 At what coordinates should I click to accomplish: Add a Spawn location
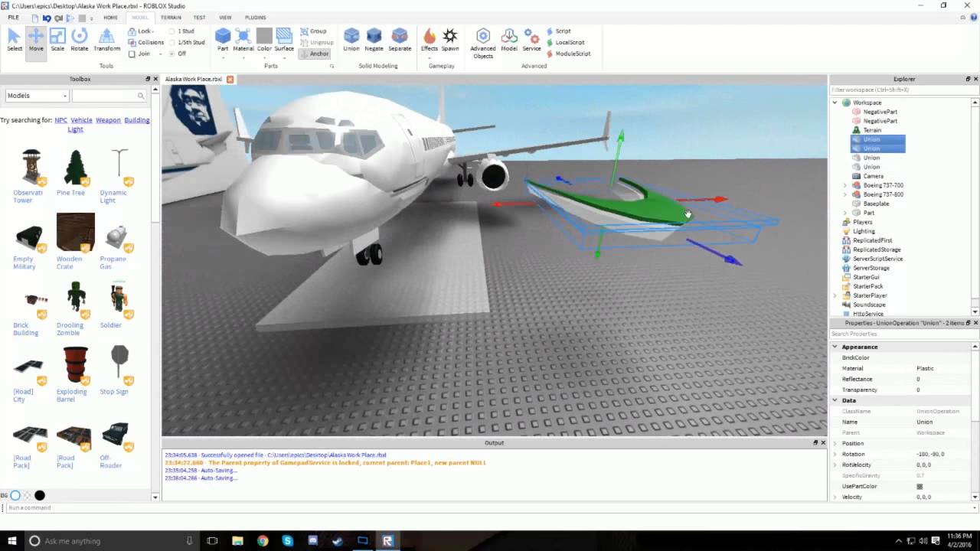click(450, 40)
